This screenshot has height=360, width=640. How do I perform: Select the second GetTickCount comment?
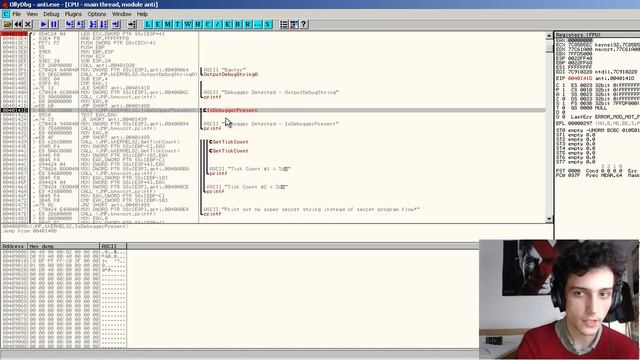(230, 151)
